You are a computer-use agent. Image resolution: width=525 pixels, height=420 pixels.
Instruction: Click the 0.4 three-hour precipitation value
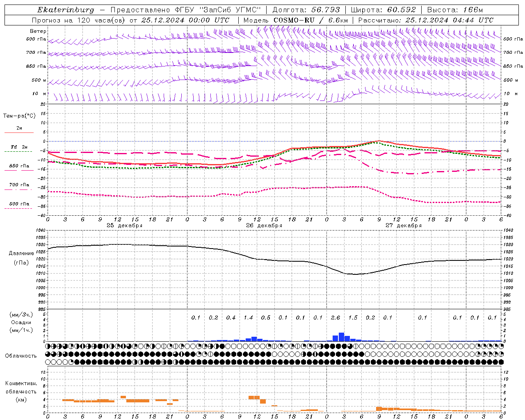point(231,317)
